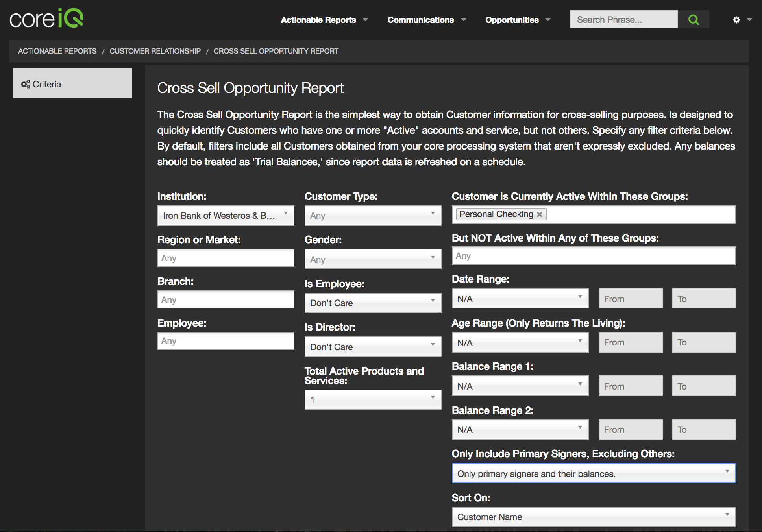Screen dimensions: 762x532
Task: Expand the Is Employee dropdown
Action: click(373, 303)
